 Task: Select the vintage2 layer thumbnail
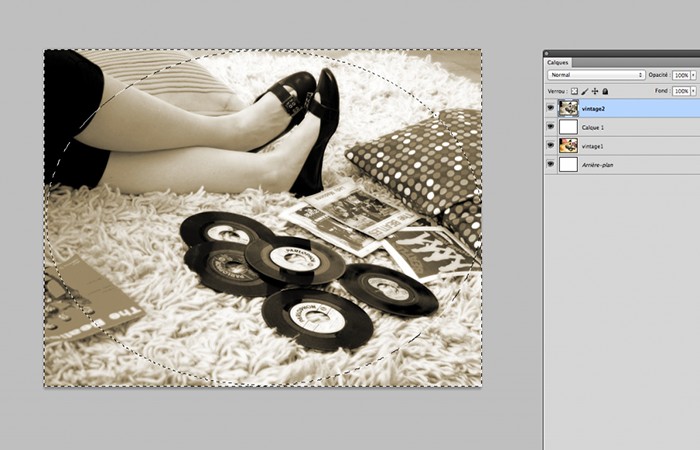568,108
